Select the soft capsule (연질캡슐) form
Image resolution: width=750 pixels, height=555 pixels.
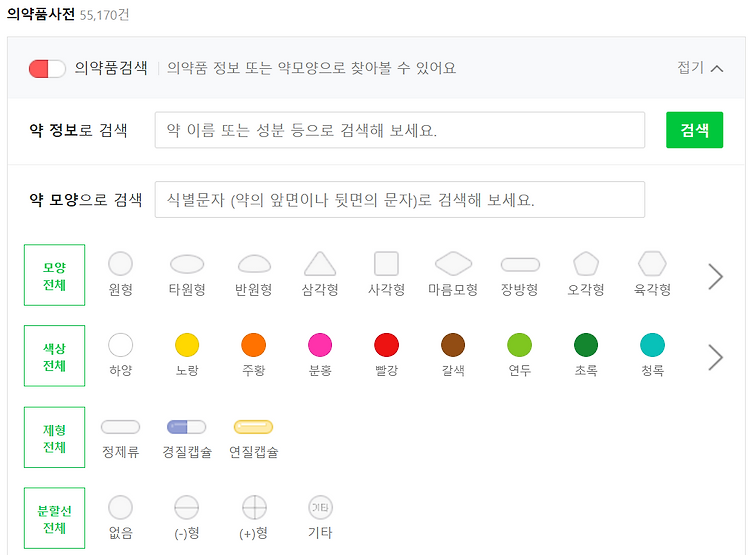click(253, 427)
